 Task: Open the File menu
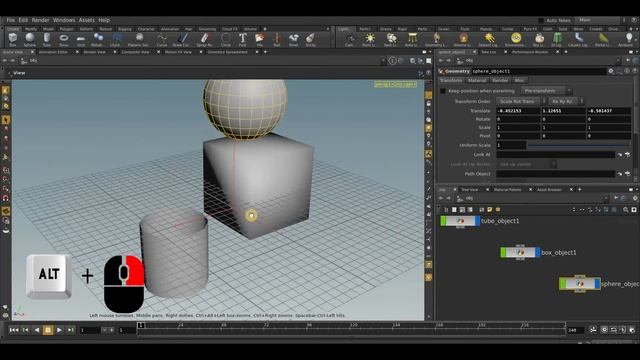[x=11, y=20]
